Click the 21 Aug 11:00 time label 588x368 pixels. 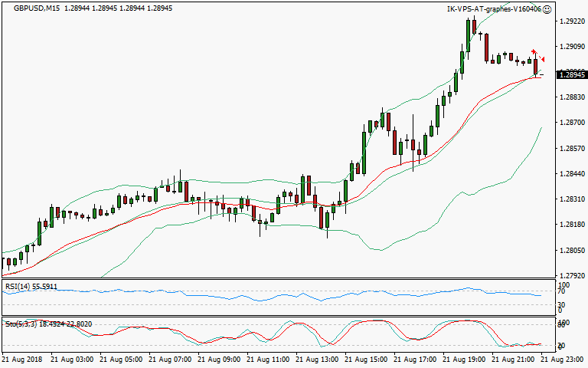point(268,360)
